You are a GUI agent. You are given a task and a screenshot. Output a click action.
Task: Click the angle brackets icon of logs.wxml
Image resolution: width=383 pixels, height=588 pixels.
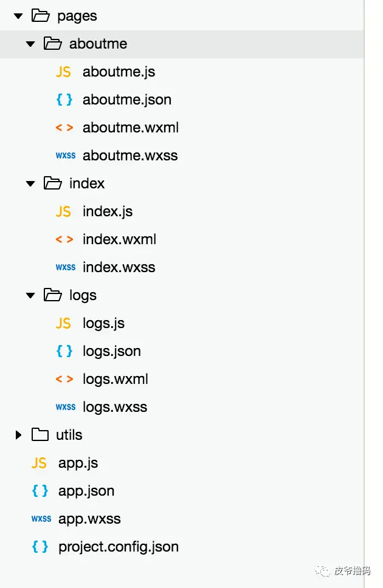64,379
